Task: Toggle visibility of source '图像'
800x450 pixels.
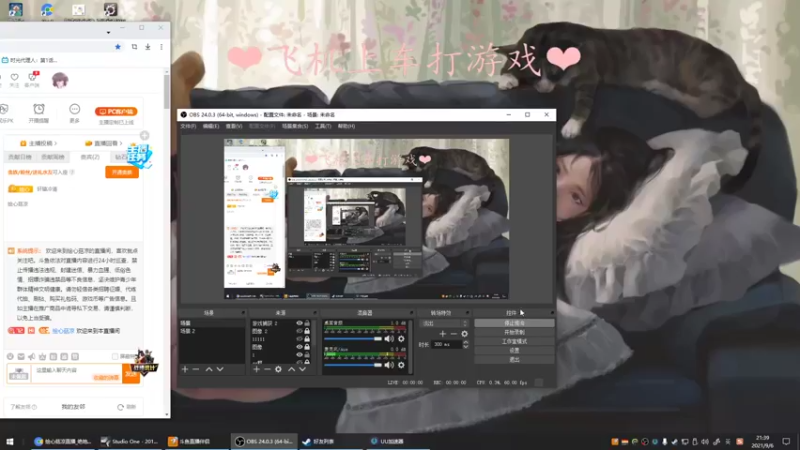Action: (299, 347)
